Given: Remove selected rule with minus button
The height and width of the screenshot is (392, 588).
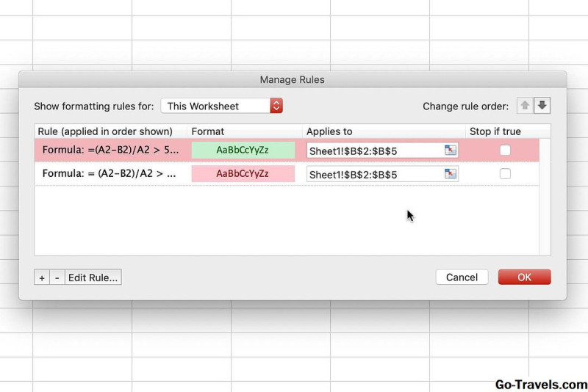Looking at the screenshot, I should pos(57,277).
